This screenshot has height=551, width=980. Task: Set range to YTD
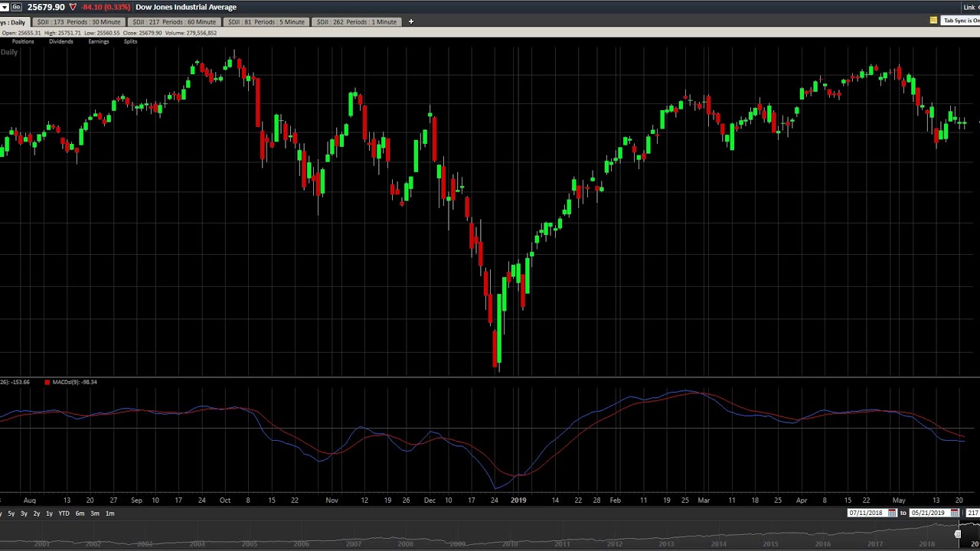pos(64,514)
